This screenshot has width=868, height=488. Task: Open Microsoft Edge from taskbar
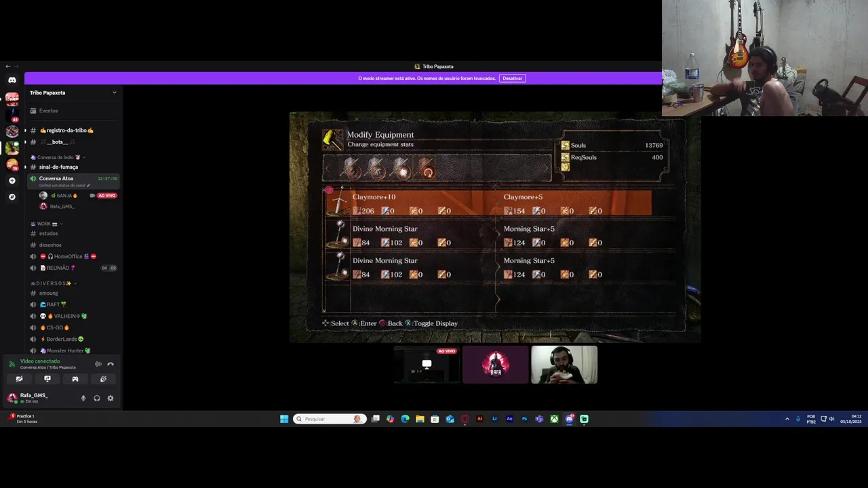405,419
